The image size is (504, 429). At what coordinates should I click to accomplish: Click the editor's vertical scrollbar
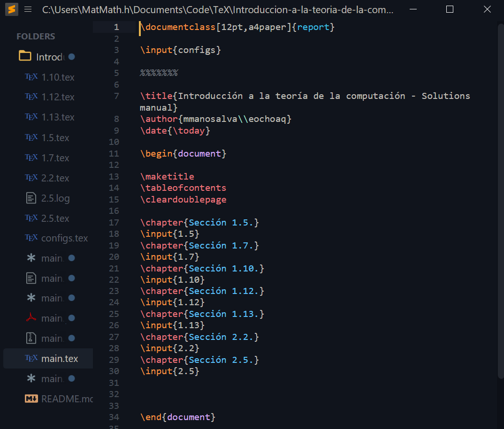click(500, 201)
